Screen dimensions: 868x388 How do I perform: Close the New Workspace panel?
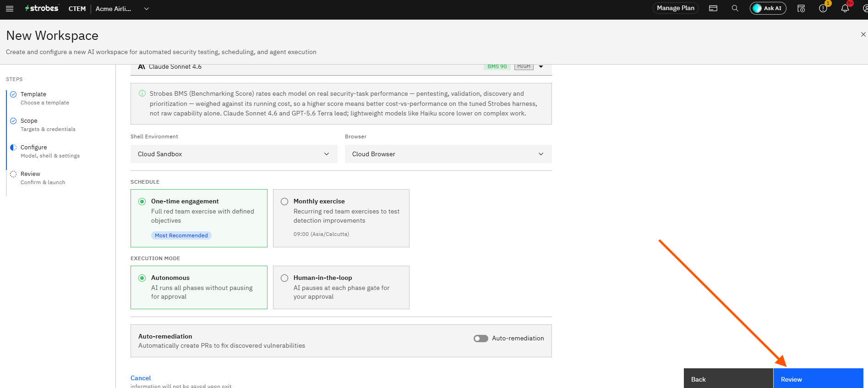(863, 34)
